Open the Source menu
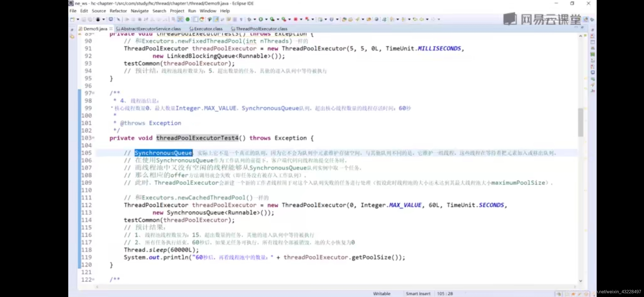The image size is (644, 297). pos(99,11)
